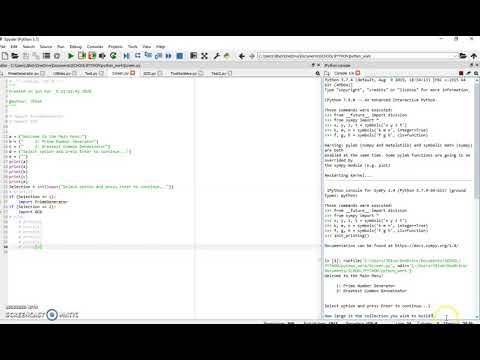Browse the list of console tabs
The height and width of the screenshot is (360, 480).
click(327, 73)
